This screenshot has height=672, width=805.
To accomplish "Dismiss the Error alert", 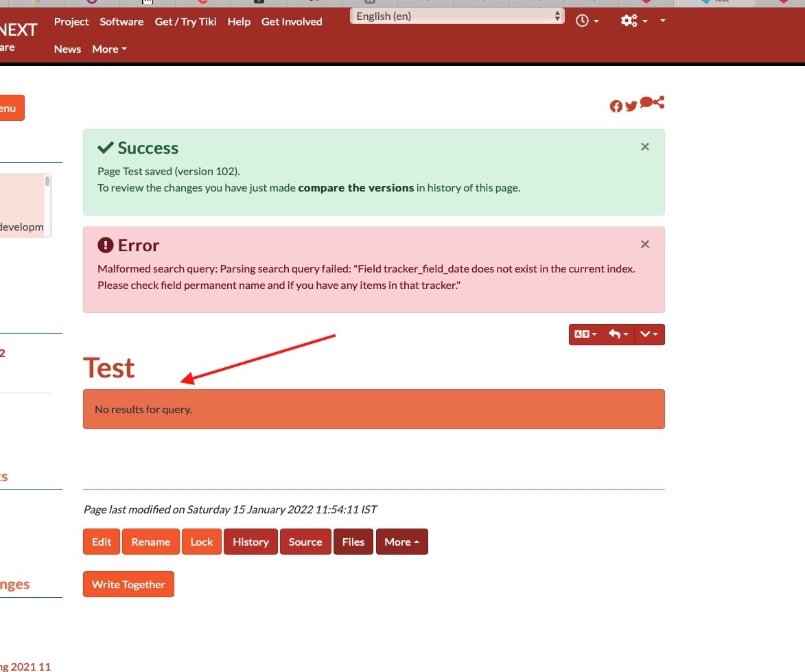I will click(x=645, y=244).
